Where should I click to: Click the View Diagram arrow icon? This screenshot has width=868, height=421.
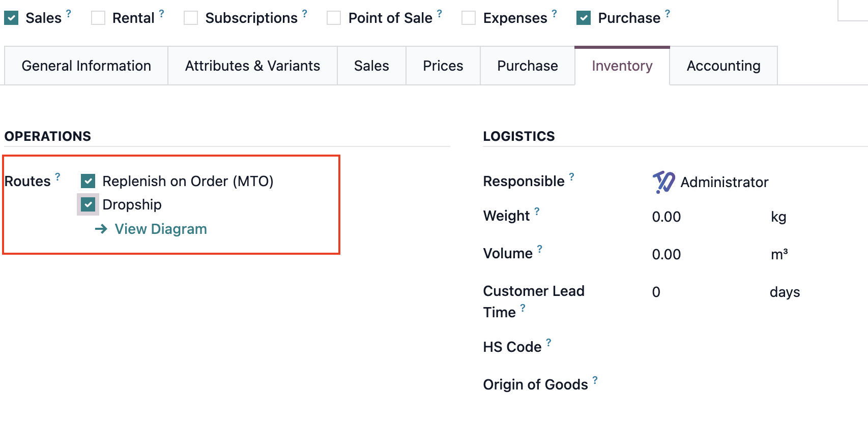tap(101, 229)
